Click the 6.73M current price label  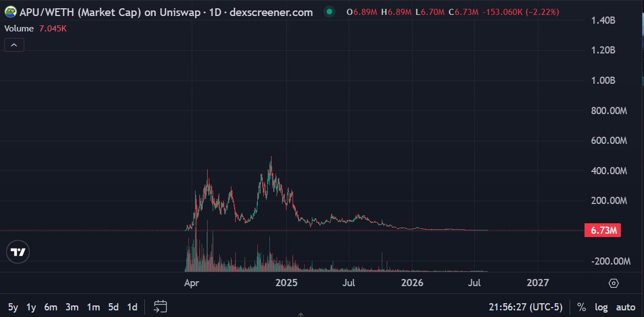[x=603, y=230]
